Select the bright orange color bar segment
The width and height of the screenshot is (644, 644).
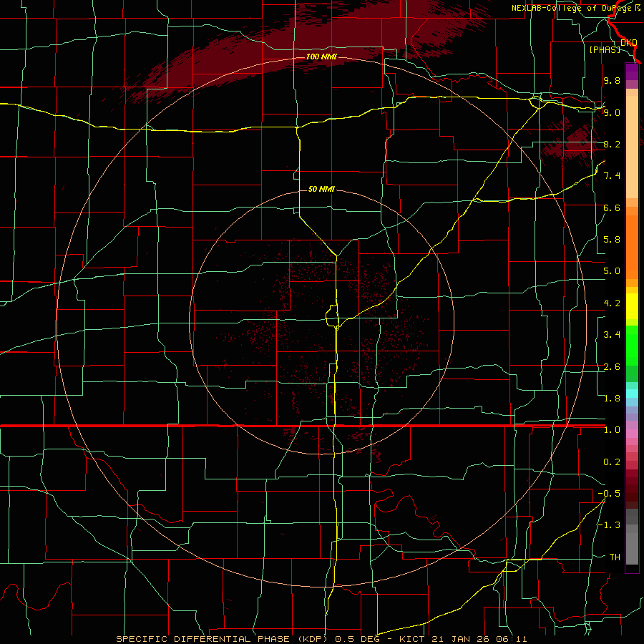(632, 248)
